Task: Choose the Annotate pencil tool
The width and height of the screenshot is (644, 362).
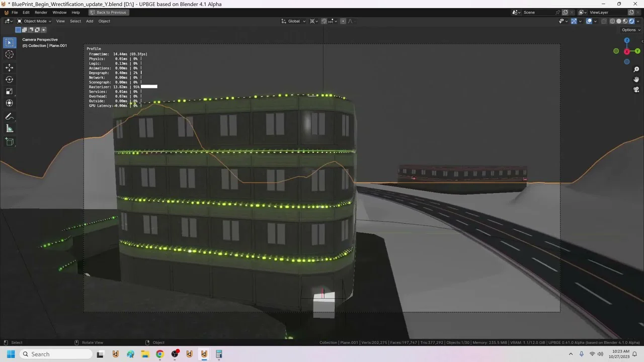Action: point(10,117)
